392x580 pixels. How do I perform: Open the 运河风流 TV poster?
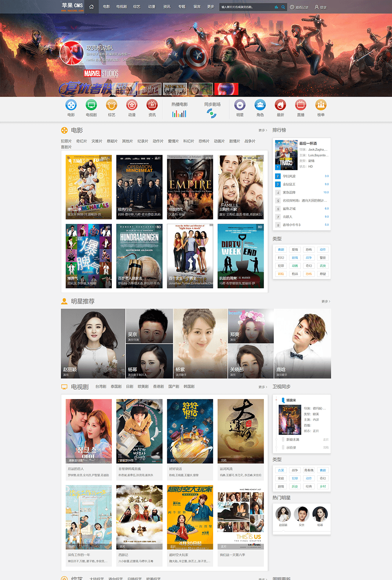[241, 431]
